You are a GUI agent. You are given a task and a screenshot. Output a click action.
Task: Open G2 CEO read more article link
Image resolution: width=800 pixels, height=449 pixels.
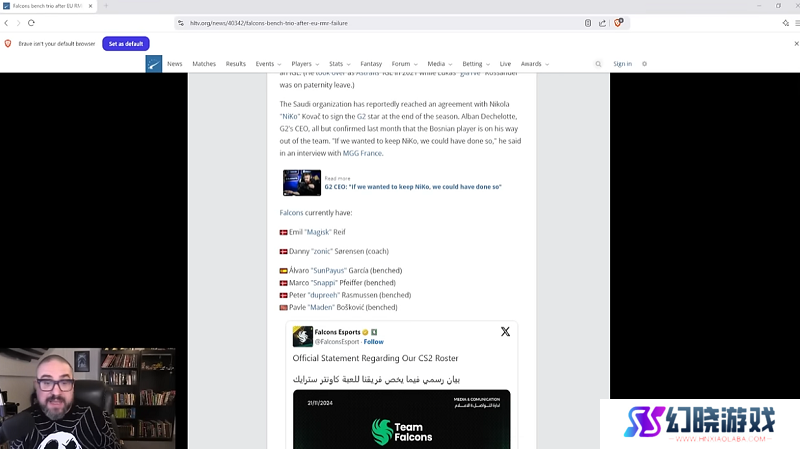pyautogui.click(x=413, y=187)
